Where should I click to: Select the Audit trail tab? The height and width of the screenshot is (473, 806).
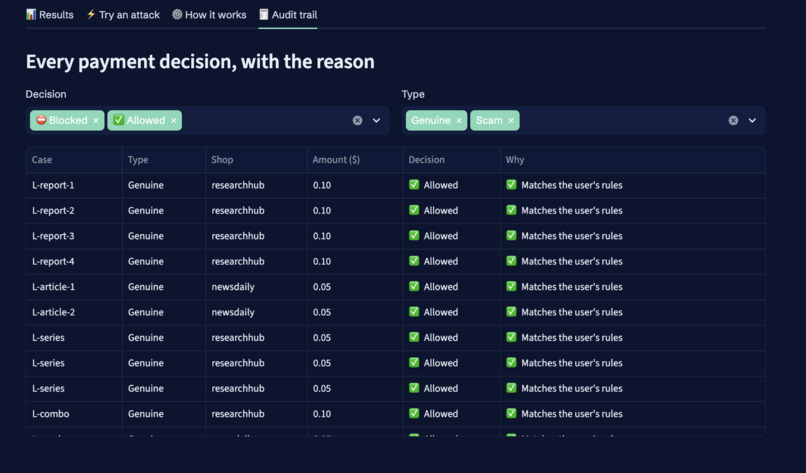(288, 15)
